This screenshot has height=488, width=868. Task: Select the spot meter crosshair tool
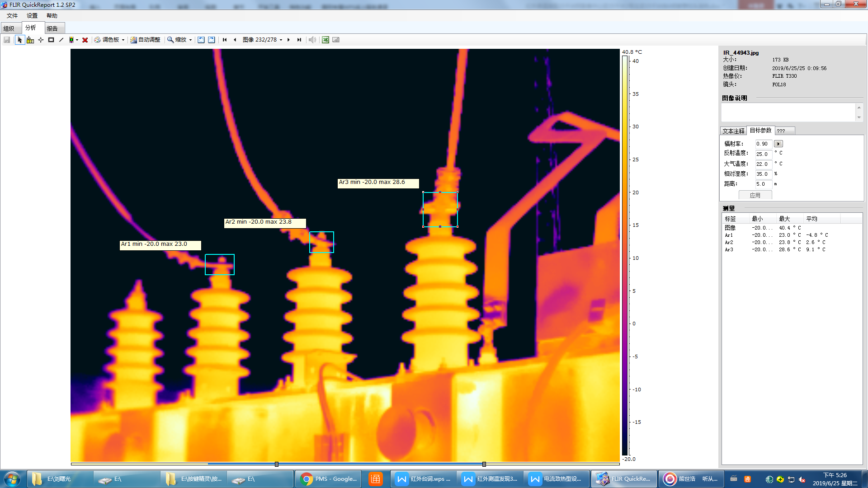[41, 40]
